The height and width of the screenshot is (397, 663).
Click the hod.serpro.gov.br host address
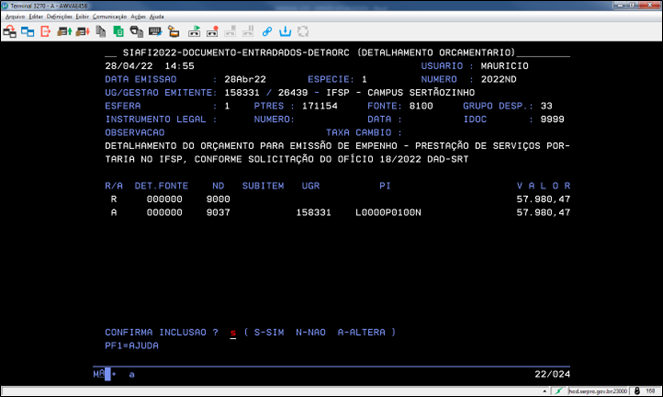(x=598, y=391)
